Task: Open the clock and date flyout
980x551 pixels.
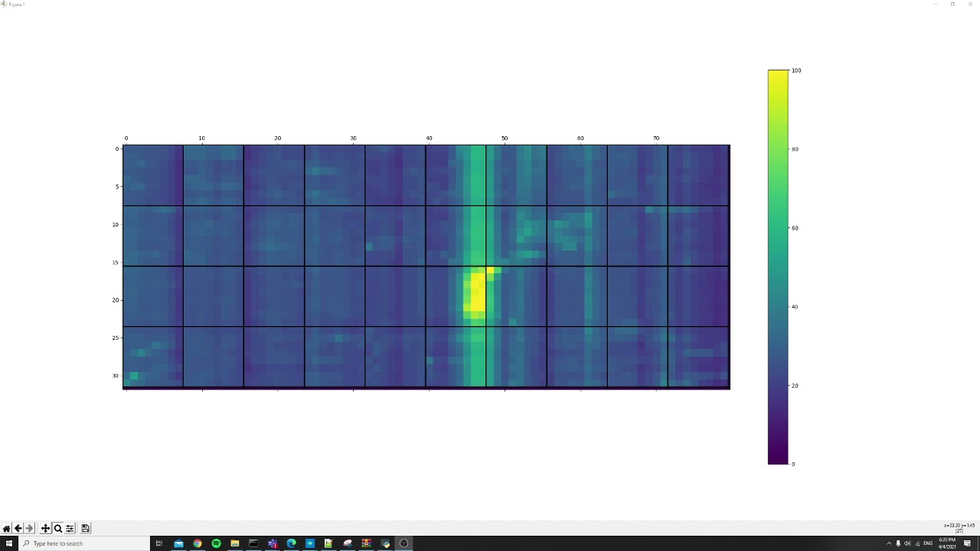Action: (947, 543)
